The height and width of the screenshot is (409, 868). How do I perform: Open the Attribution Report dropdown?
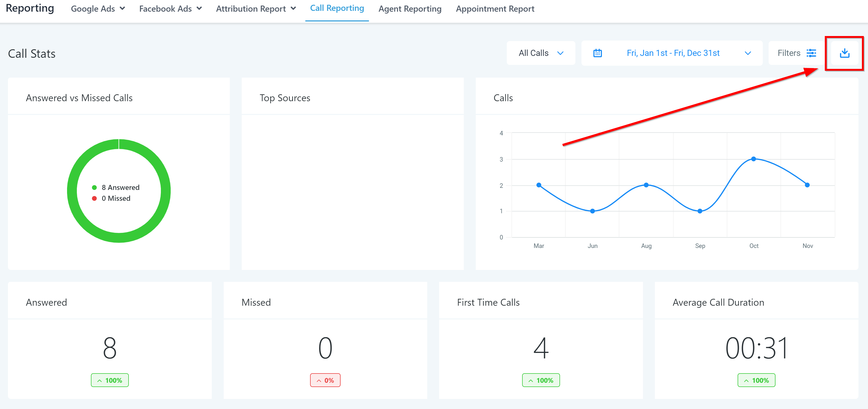point(256,9)
